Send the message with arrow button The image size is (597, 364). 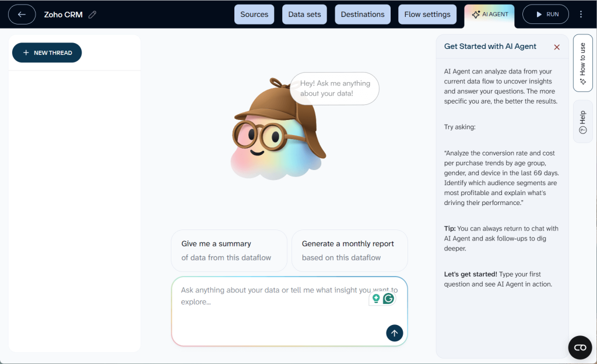(394, 333)
